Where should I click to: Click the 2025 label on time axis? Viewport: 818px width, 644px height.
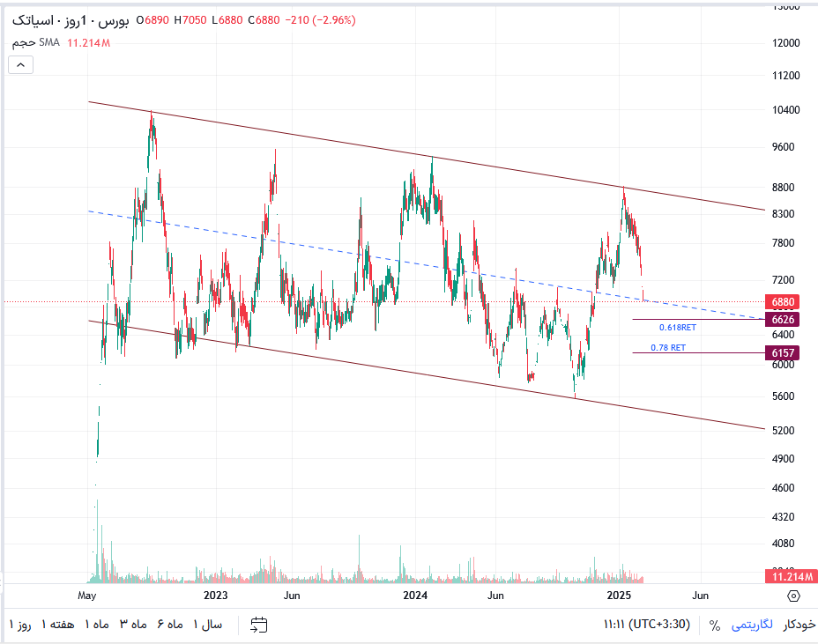[x=620, y=596]
